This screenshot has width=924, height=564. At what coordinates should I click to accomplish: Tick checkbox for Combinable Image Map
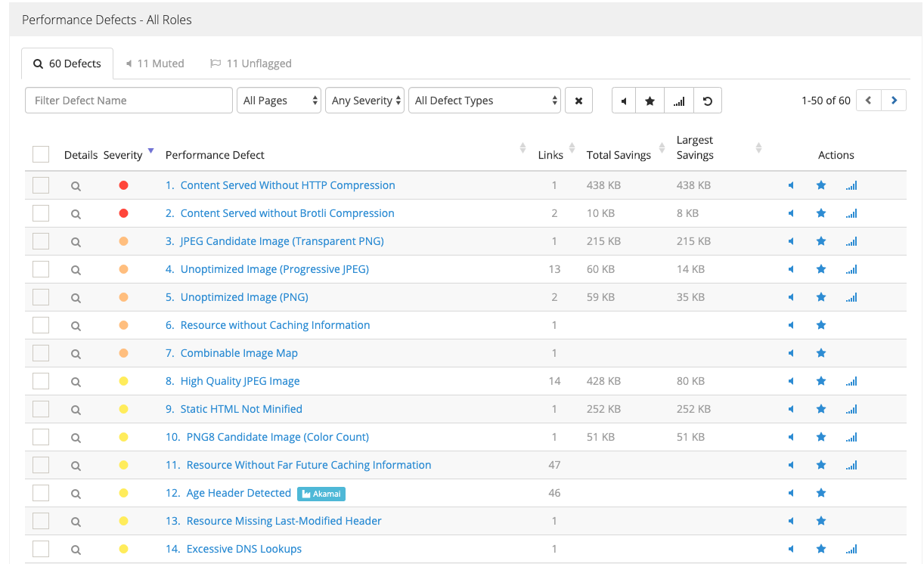(x=41, y=353)
